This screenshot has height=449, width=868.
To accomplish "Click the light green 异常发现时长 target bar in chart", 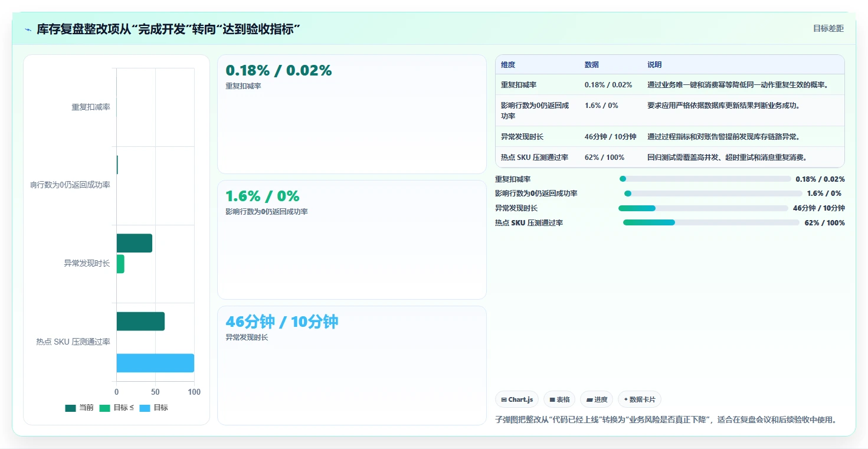I will (x=120, y=264).
